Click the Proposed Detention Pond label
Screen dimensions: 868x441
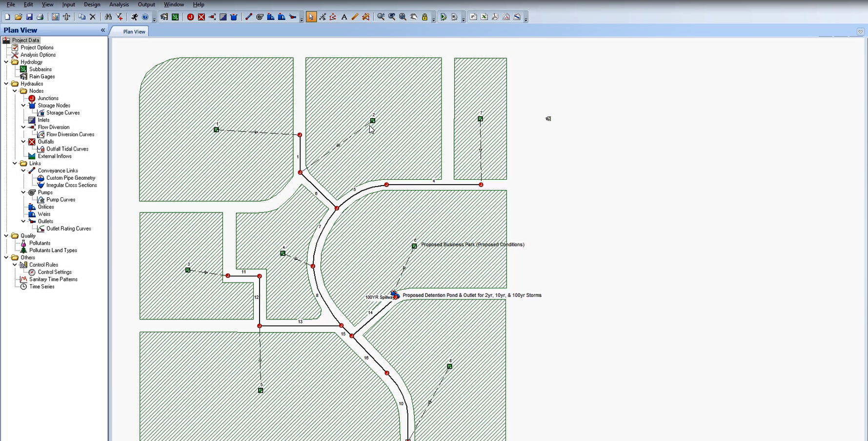pos(472,295)
